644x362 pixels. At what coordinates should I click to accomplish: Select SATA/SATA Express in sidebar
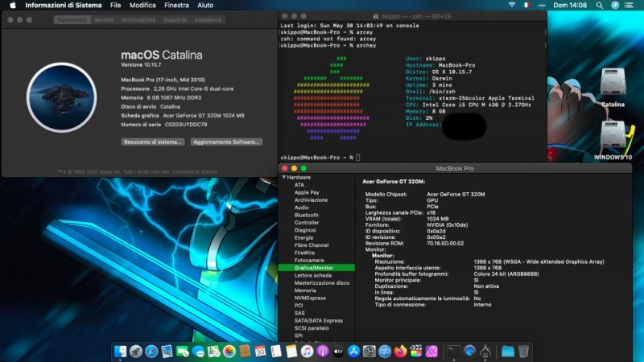pyautogui.click(x=318, y=320)
